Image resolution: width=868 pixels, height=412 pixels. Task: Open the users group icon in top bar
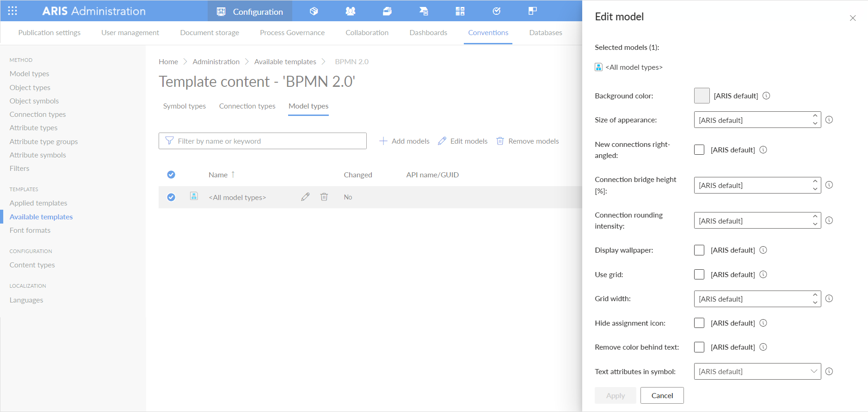click(351, 11)
